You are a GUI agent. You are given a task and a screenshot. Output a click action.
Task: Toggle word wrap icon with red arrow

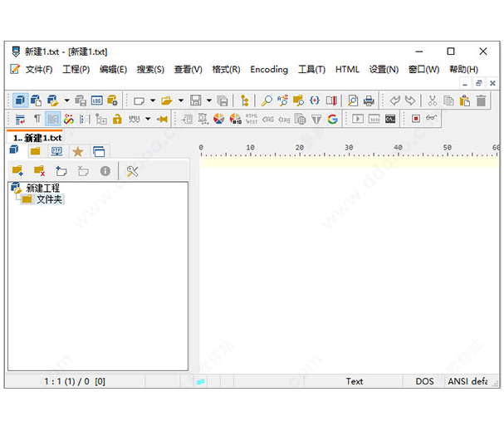[x=20, y=120]
